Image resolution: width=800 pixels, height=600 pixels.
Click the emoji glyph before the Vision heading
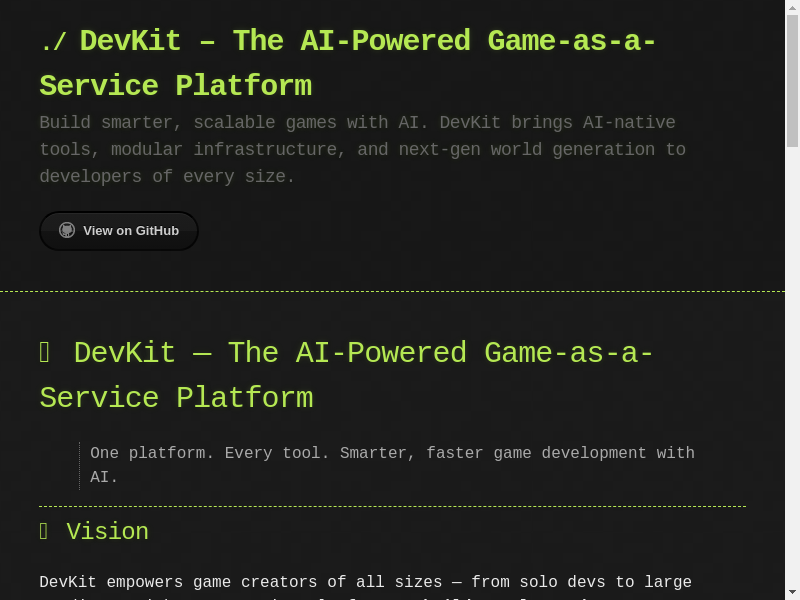[x=43, y=532]
